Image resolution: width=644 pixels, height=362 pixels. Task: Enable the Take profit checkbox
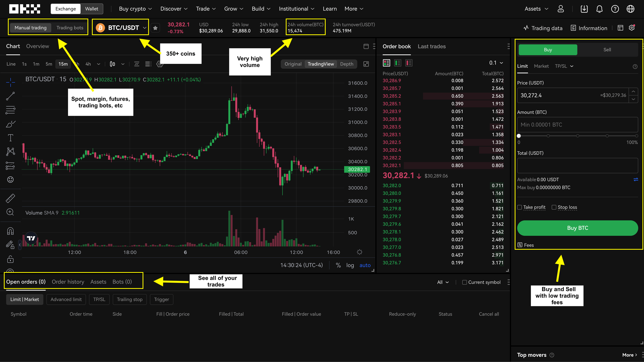pyautogui.click(x=520, y=207)
